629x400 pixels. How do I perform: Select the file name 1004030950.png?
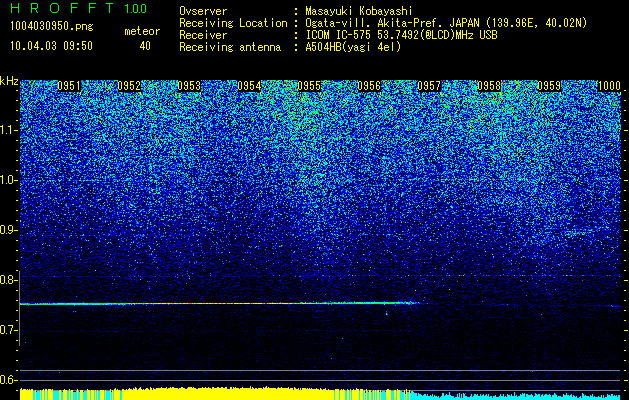click(x=52, y=26)
